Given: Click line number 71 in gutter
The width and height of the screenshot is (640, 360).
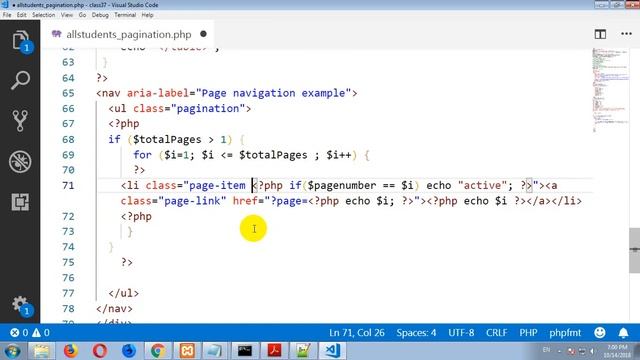Looking at the screenshot, I should 68,185.
